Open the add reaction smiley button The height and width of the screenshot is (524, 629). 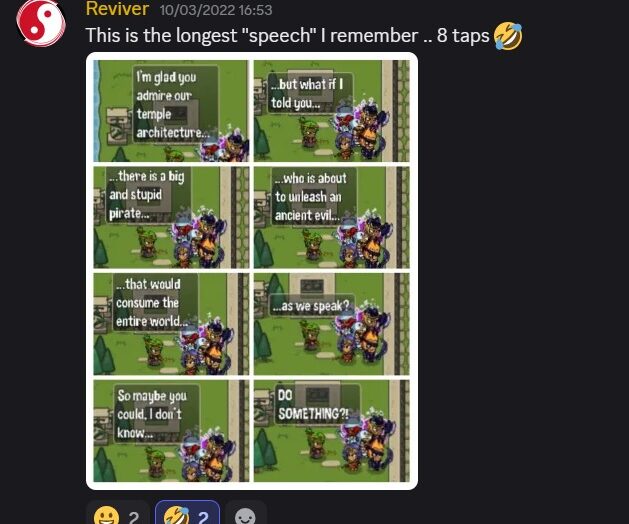point(245,515)
